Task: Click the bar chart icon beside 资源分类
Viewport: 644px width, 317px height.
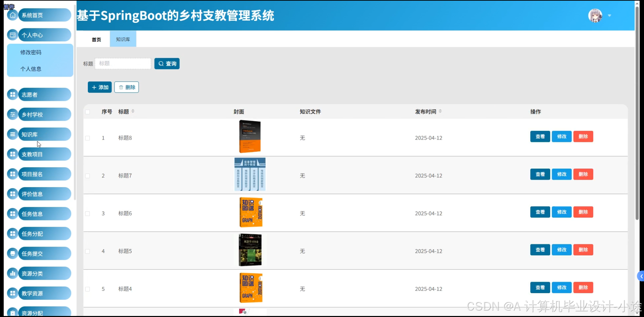Action: pos(12,273)
